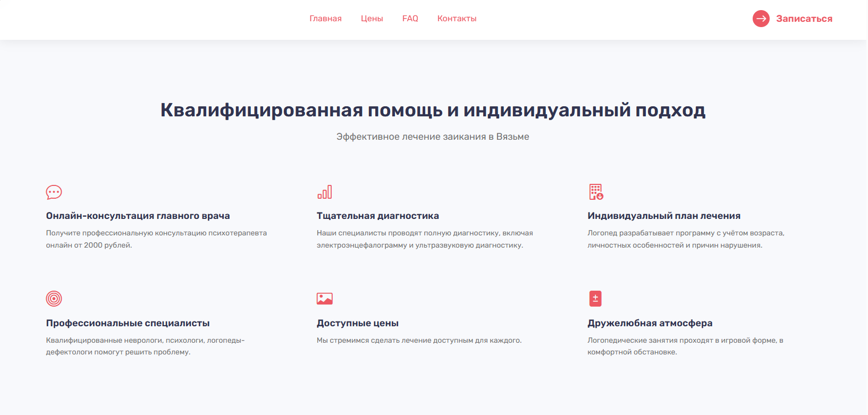This screenshot has height=415, width=868.
Task: Go to the Цены page
Action: coord(372,19)
